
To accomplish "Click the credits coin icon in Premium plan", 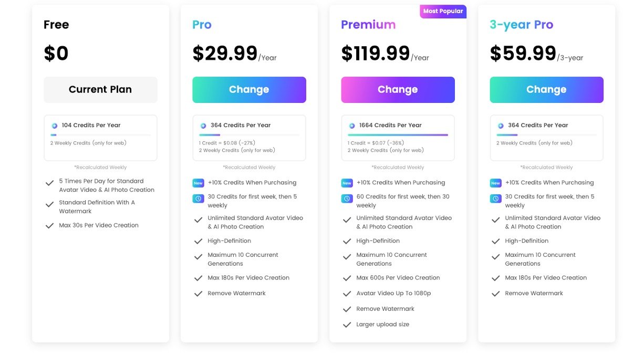I will tap(352, 126).
